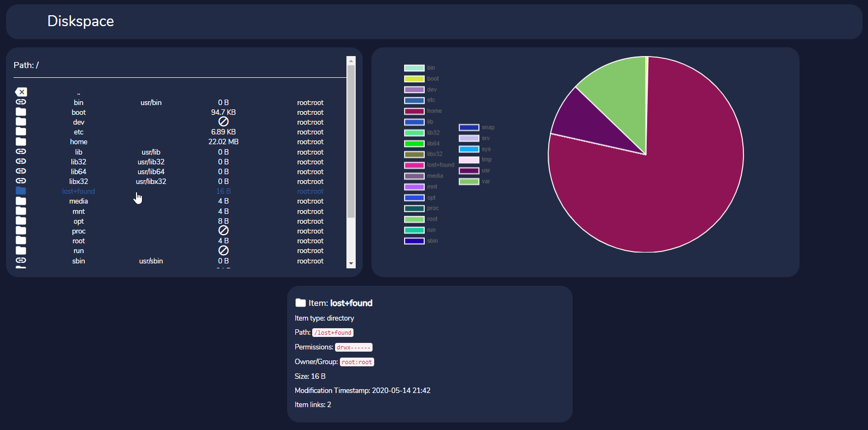The image size is (868, 430).
Task: Toggle the home legend swatch
Action: click(414, 111)
